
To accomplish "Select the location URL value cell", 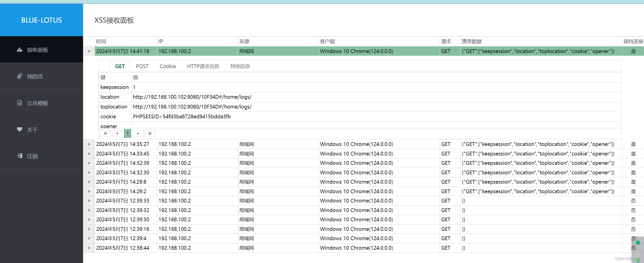I will [x=376, y=97].
